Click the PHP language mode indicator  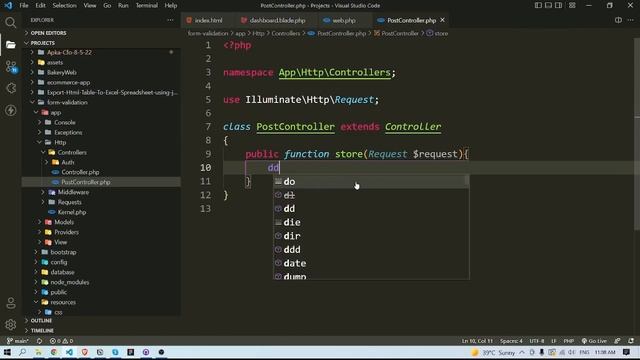(569, 341)
